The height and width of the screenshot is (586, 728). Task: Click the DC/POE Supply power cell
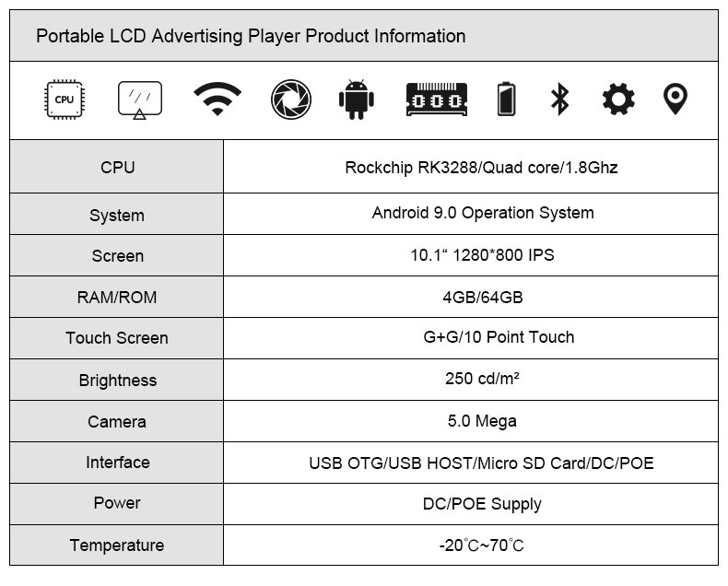tap(471, 504)
